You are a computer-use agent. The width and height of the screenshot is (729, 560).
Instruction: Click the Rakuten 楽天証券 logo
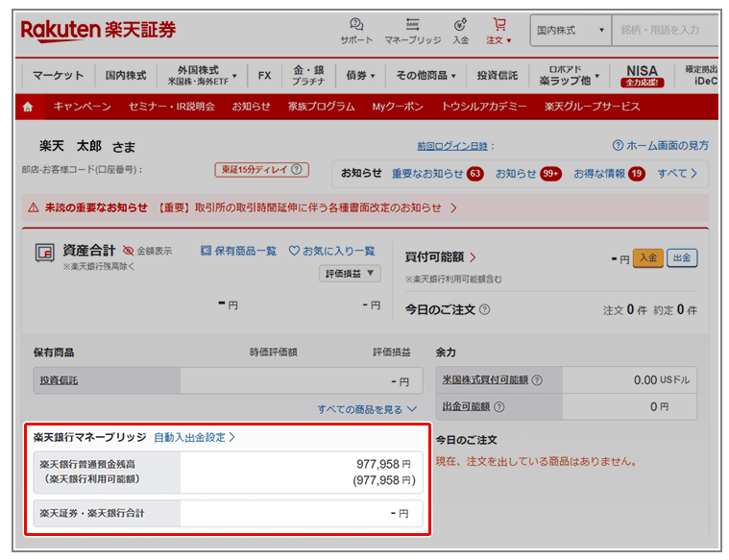(98, 31)
